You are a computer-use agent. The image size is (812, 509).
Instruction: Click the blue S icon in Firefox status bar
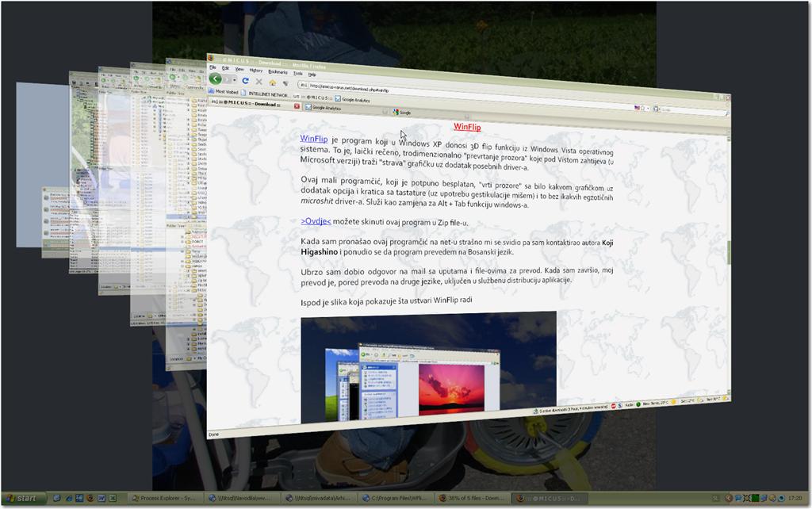[x=620, y=405]
